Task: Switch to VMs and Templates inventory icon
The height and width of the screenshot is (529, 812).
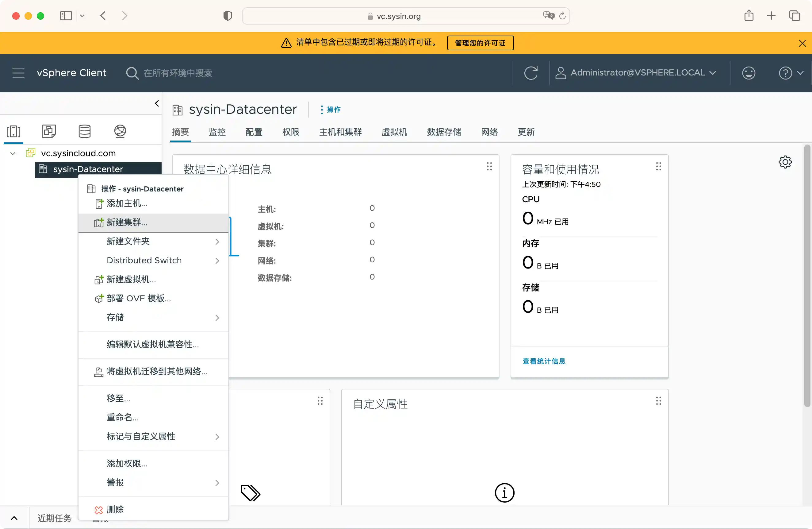Action: [49, 131]
